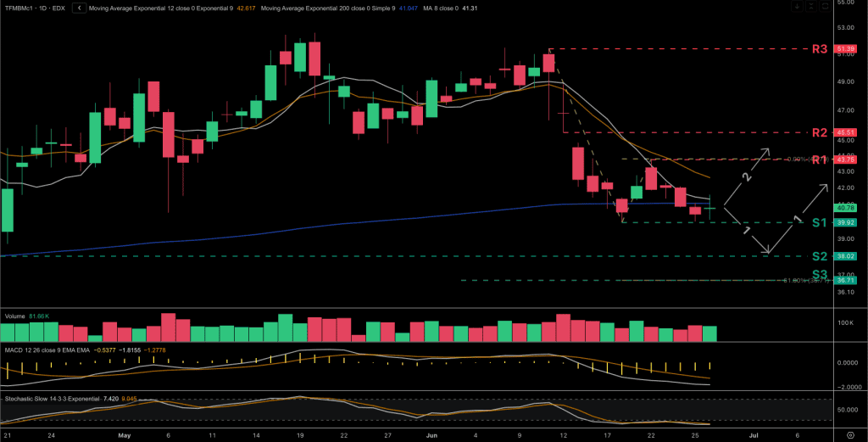This screenshot has width=868, height=442.
Task: Click May on the time axis
Action: pos(125,435)
